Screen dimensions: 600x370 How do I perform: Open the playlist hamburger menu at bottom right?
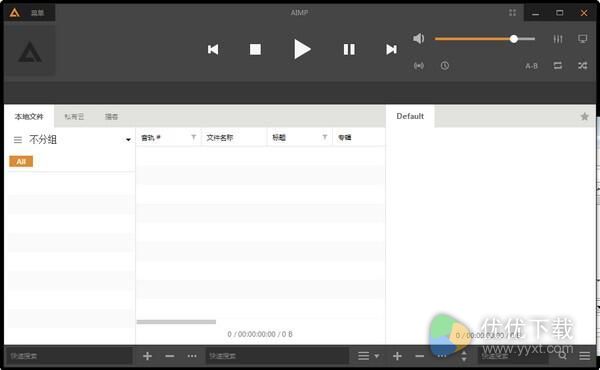[x=584, y=356]
